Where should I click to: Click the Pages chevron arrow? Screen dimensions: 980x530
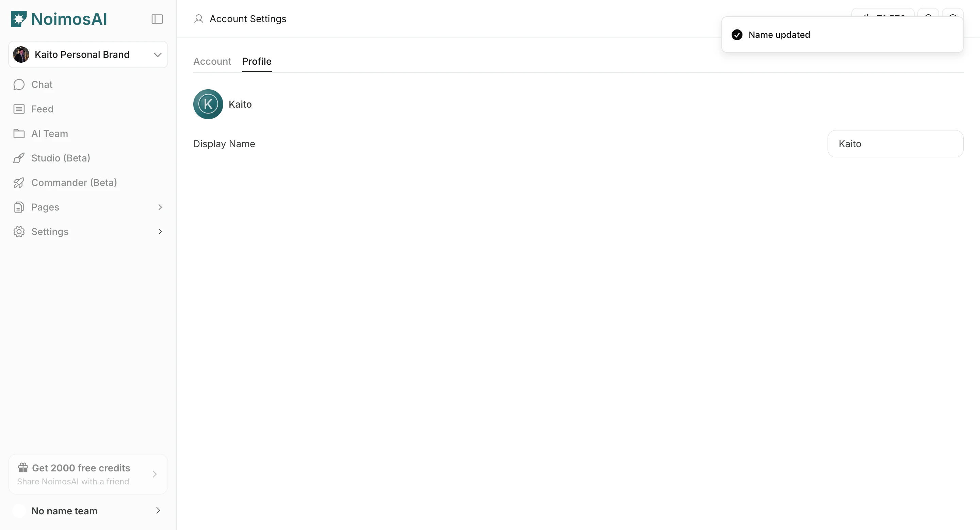click(x=160, y=207)
